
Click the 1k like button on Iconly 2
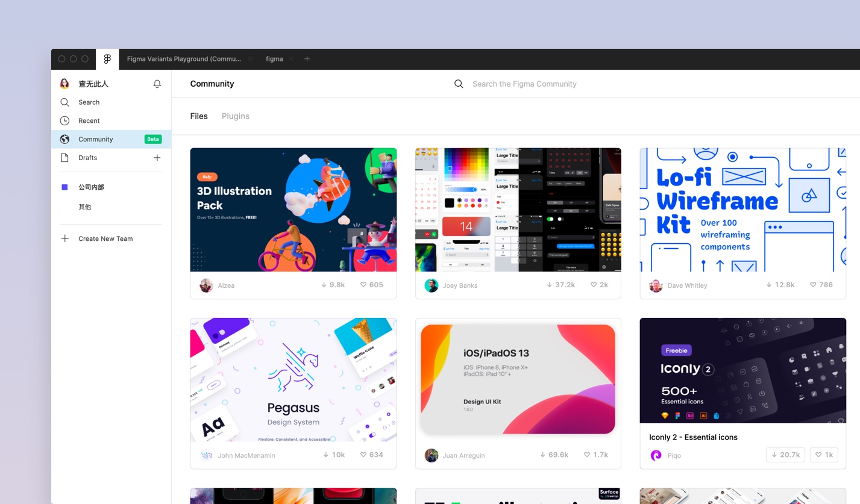pyautogui.click(x=824, y=455)
